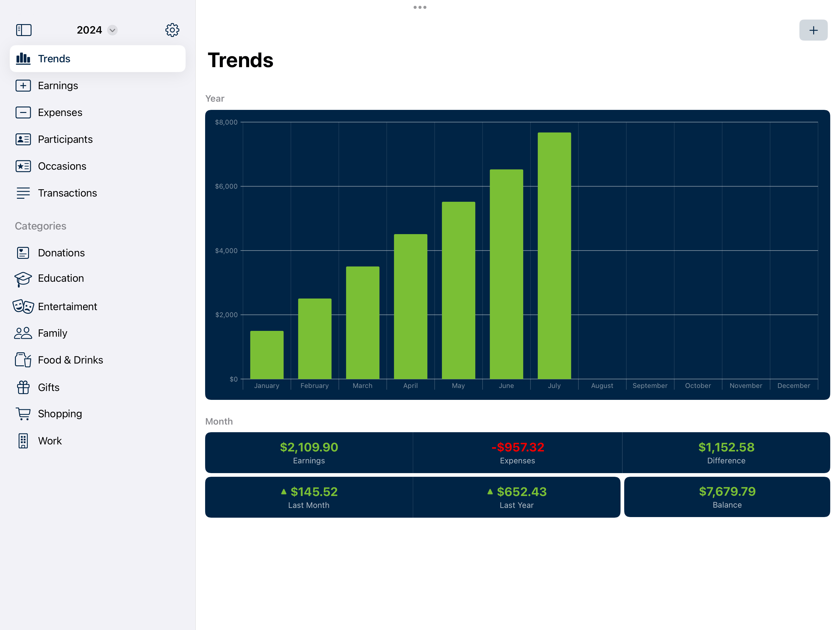Select the Donations category icon

click(x=23, y=253)
